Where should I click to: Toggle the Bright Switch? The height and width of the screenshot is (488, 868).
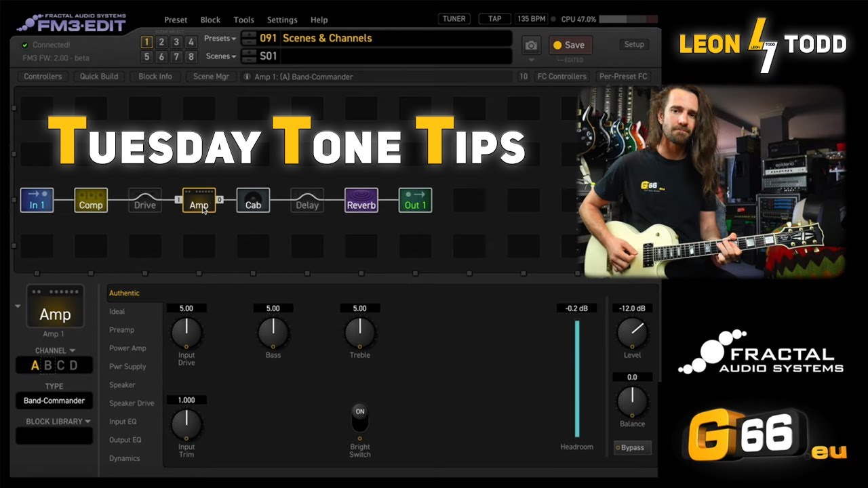pyautogui.click(x=360, y=419)
